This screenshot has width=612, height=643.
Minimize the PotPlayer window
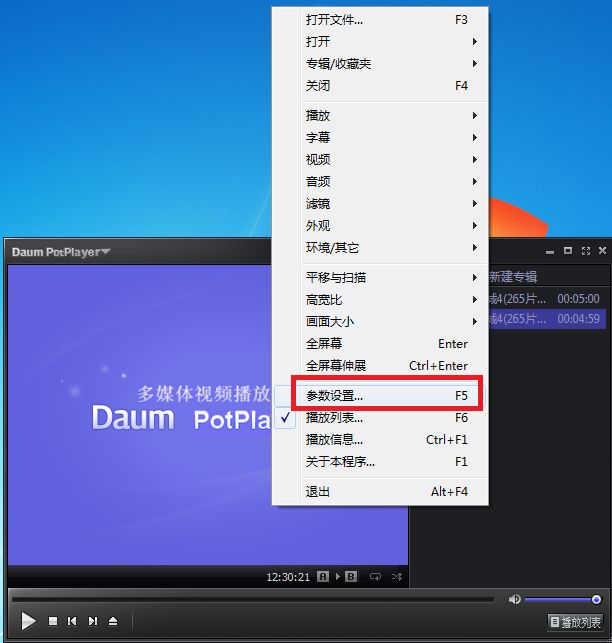click(550, 252)
